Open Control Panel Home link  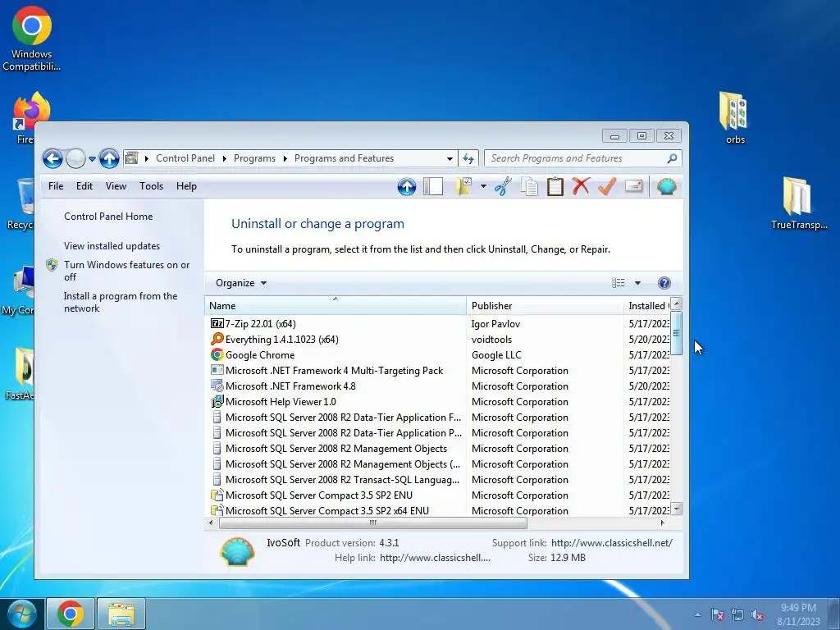pyautogui.click(x=108, y=217)
